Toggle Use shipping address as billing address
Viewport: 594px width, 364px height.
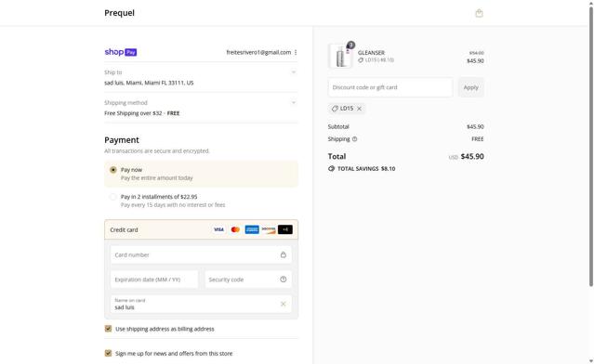pyautogui.click(x=109, y=329)
